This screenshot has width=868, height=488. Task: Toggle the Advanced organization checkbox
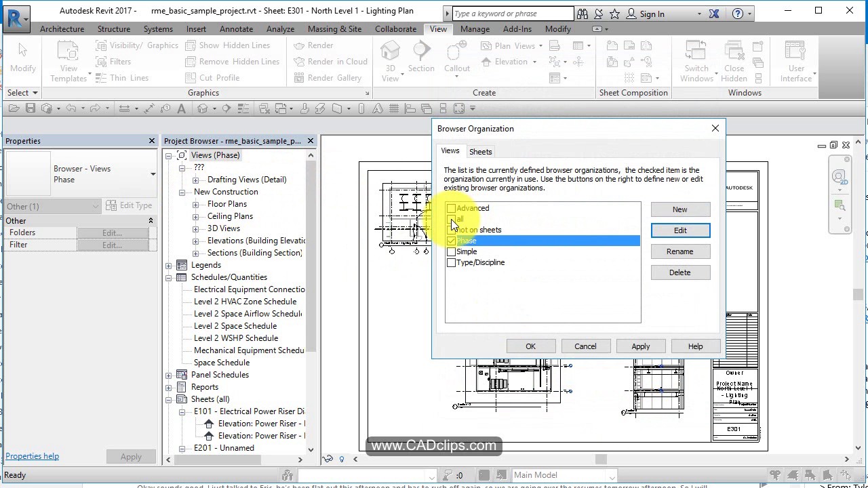451,208
